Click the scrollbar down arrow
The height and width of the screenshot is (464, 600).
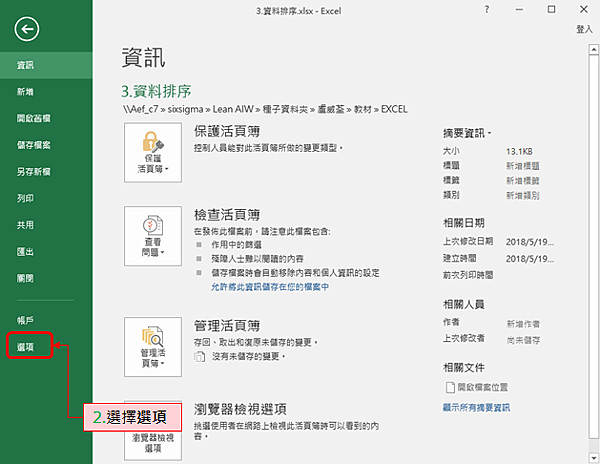coord(593,457)
